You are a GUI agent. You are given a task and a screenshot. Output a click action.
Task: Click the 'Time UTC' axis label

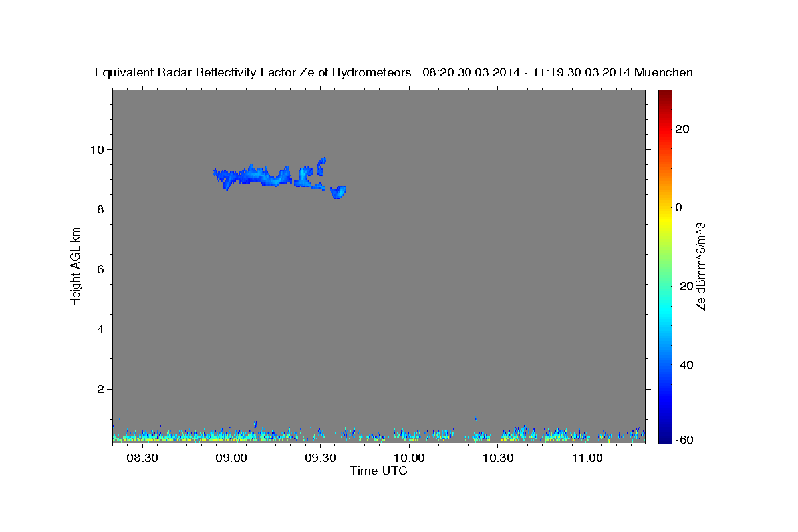click(378, 471)
